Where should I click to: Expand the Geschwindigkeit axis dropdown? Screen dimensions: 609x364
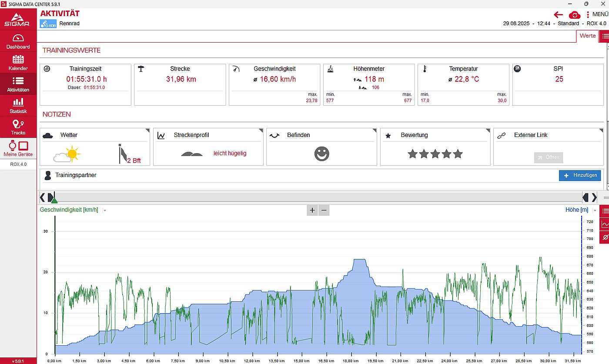[105, 210]
